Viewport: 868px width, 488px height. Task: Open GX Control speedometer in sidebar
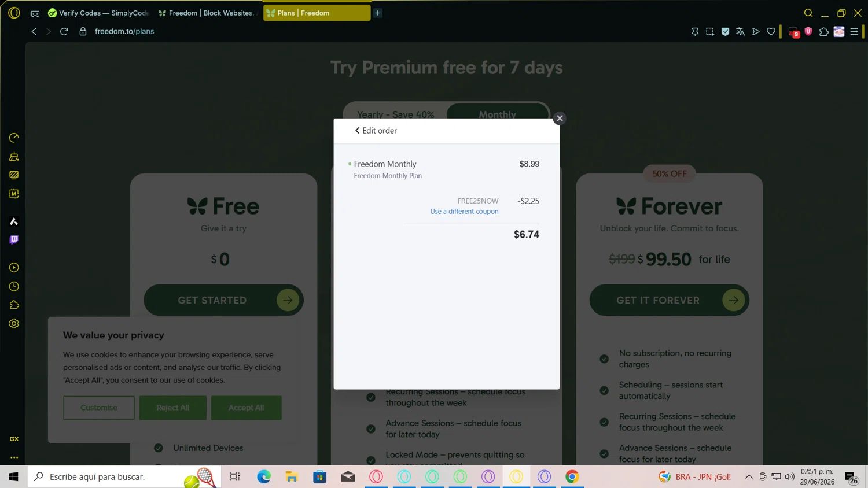click(14, 138)
